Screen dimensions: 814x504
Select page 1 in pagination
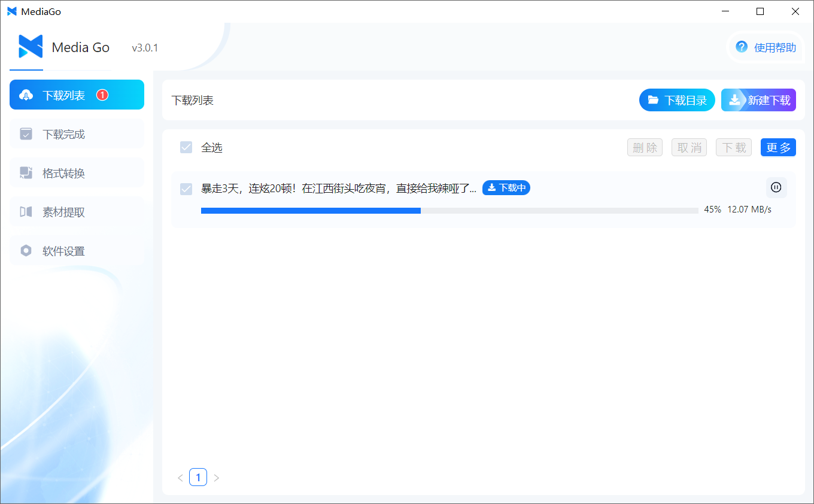click(198, 477)
